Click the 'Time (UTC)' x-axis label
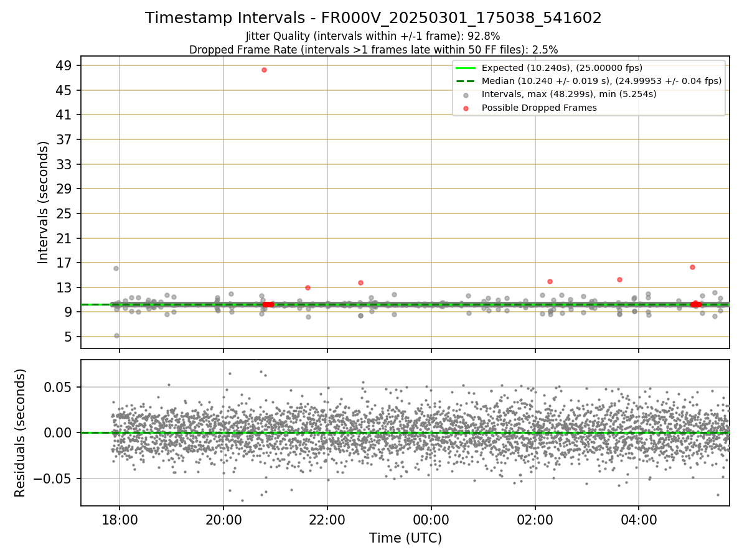The image size is (747, 560). (x=405, y=538)
